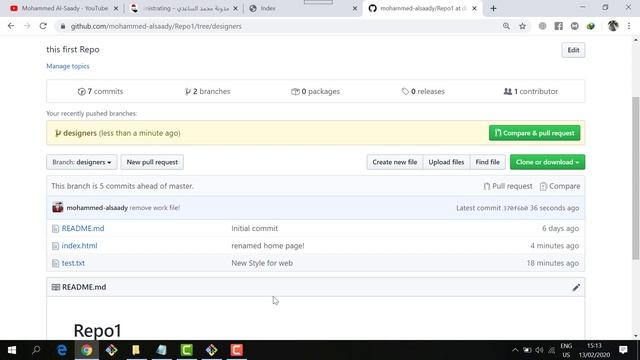Edit README.md with pencil icon
The height and width of the screenshot is (360, 640).
576,287
